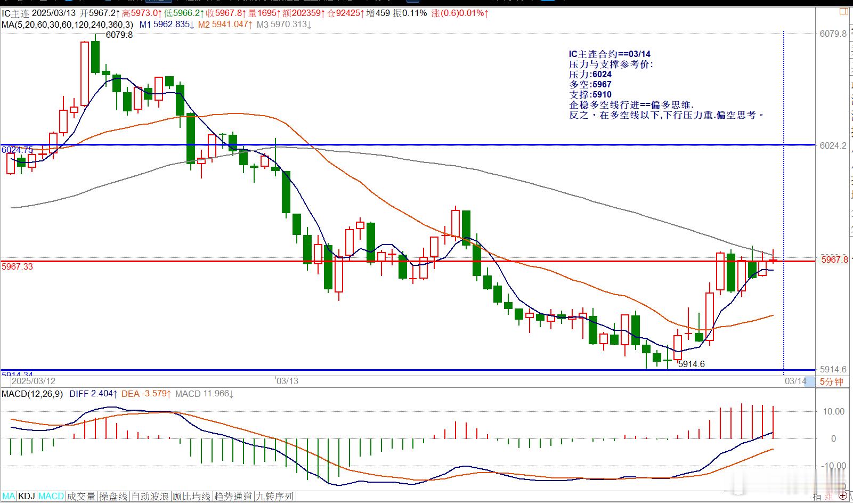Select the 九转序列 indicator tab
853x504 pixels.
274,497
